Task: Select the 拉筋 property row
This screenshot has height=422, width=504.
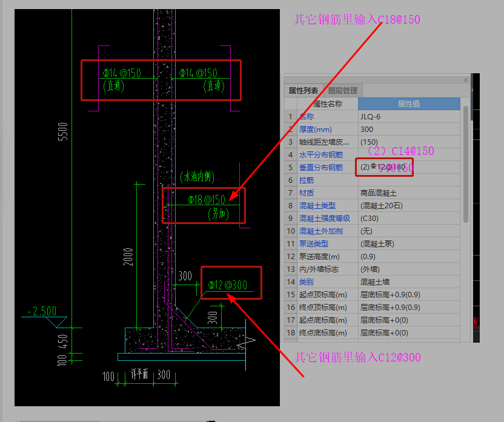Action: pos(372,180)
